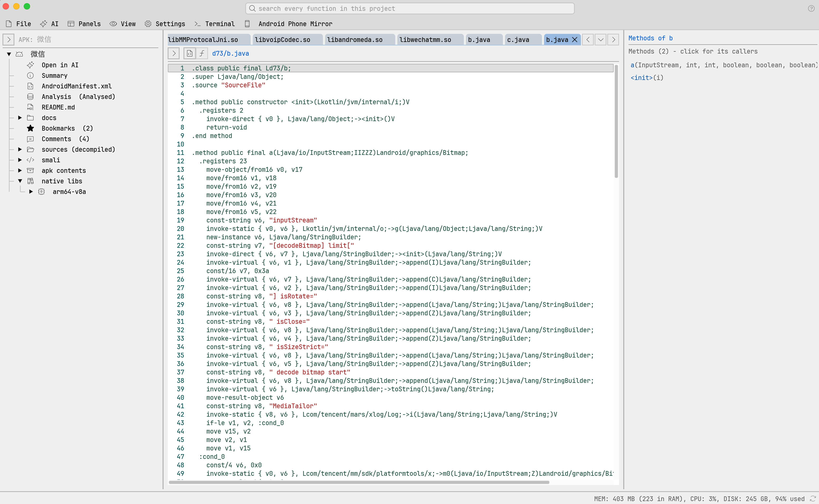Switch to the c.java tab
819x504 pixels.
[523, 40]
